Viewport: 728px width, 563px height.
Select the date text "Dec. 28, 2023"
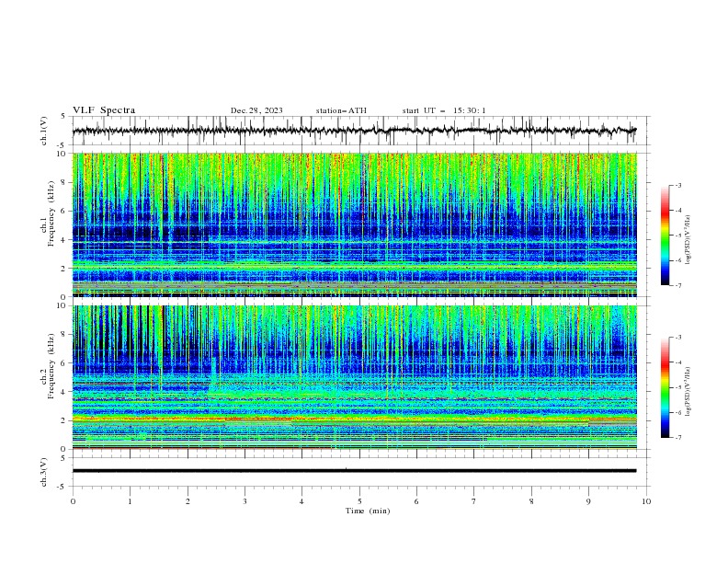[256, 110]
